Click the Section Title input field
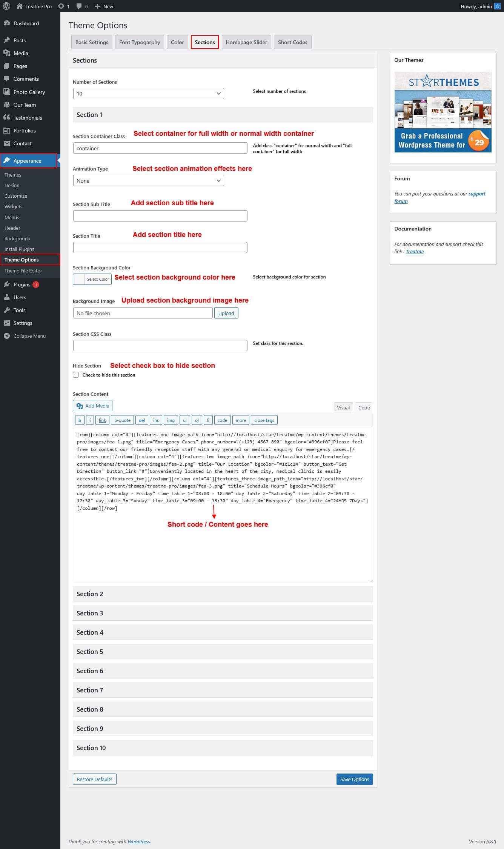Screen dimensions: 504x849 [x=160, y=248]
